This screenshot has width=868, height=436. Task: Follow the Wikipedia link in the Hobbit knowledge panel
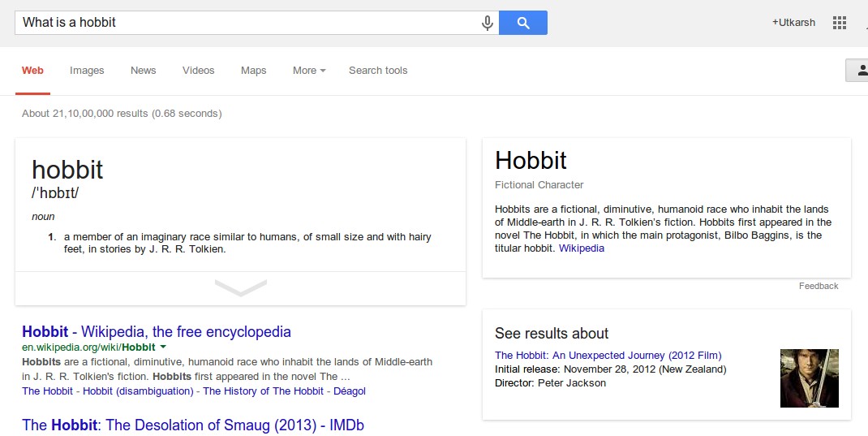coord(582,248)
